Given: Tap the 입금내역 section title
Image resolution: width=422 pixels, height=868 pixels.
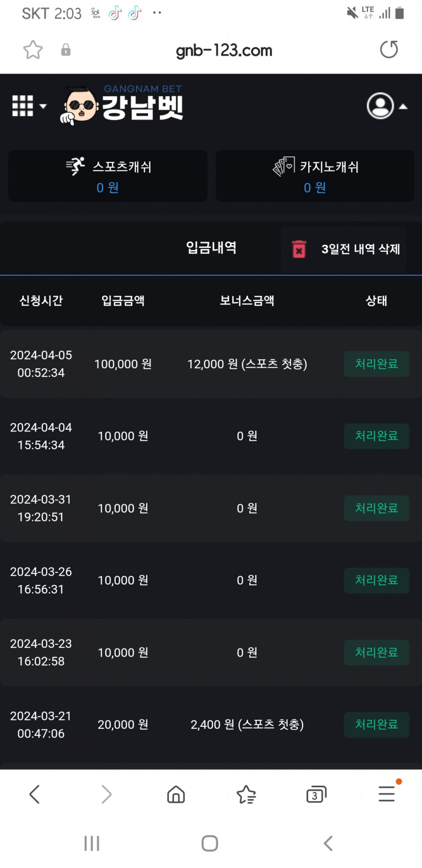Looking at the screenshot, I should [x=211, y=247].
